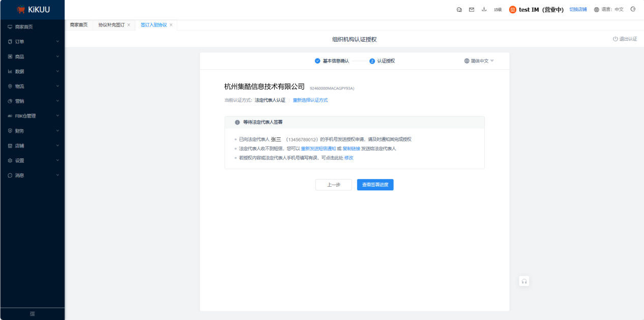Click the test IM (营业中) store name

(541, 10)
